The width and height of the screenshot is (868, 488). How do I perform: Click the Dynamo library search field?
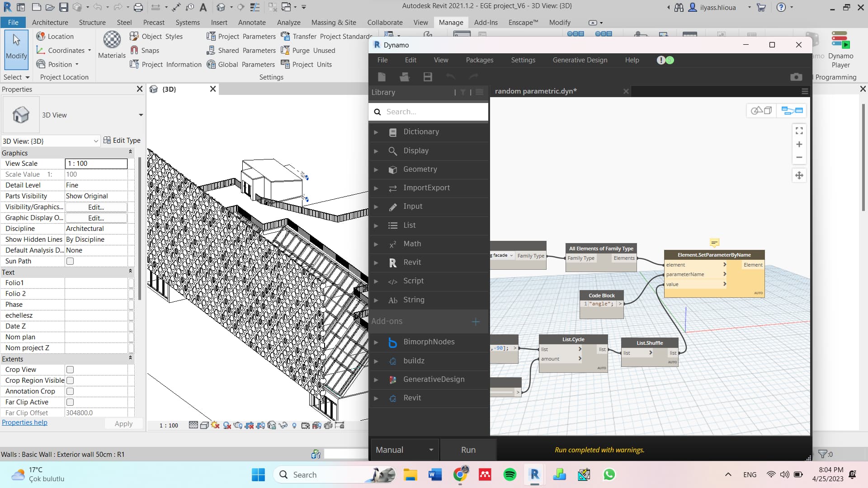[x=429, y=112]
